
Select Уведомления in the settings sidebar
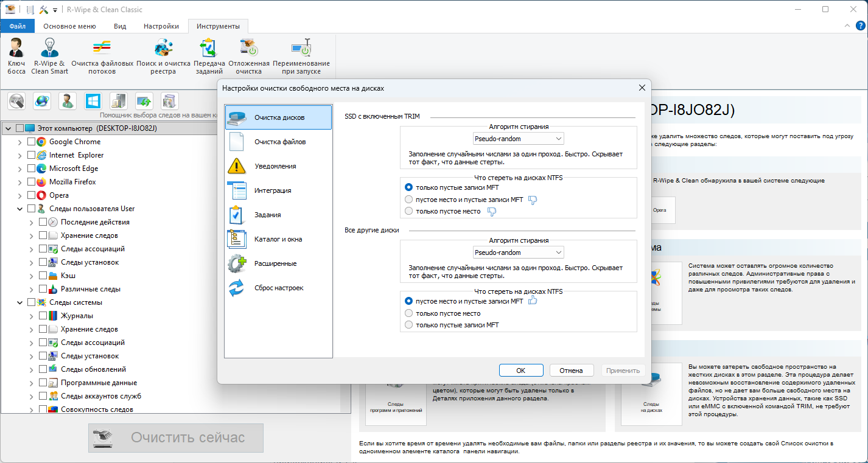click(x=275, y=166)
